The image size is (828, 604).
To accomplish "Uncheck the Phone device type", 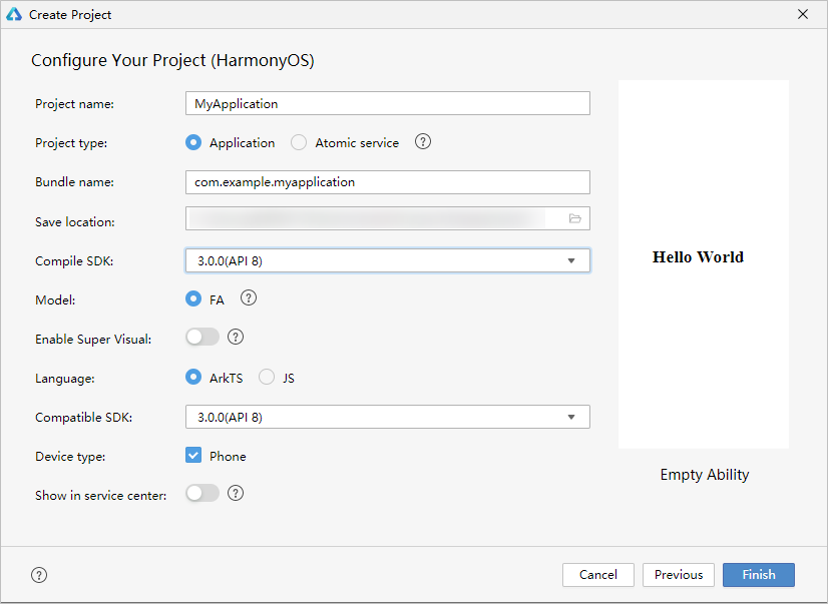I will click(194, 456).
